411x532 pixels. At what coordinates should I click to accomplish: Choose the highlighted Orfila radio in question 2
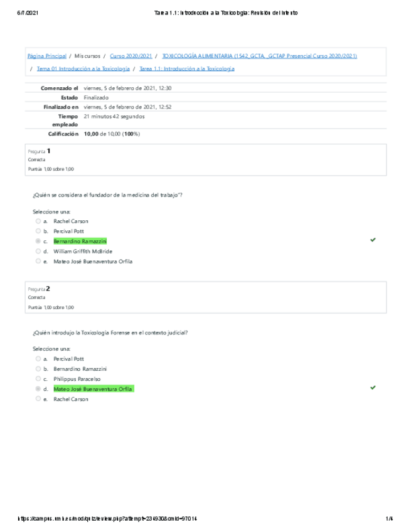[x=38, y=389]
